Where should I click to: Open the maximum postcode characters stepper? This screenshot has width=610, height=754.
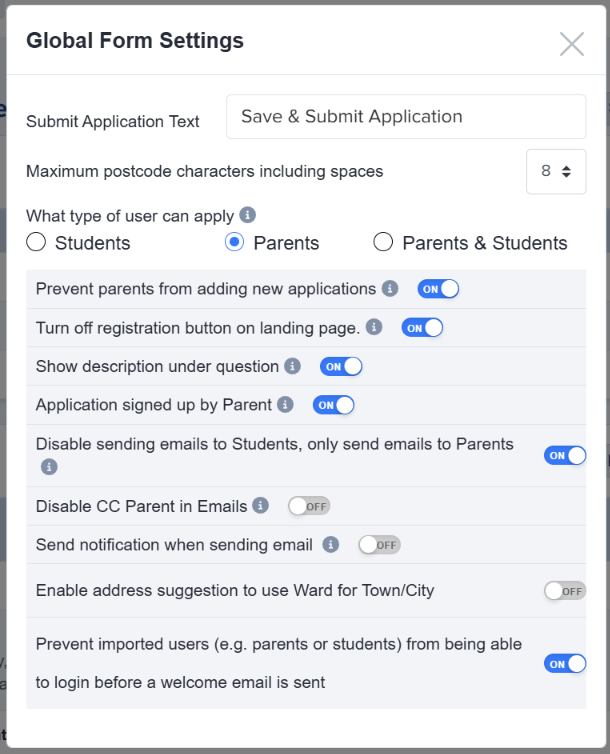pyautogui.click(x=556, y=172)
